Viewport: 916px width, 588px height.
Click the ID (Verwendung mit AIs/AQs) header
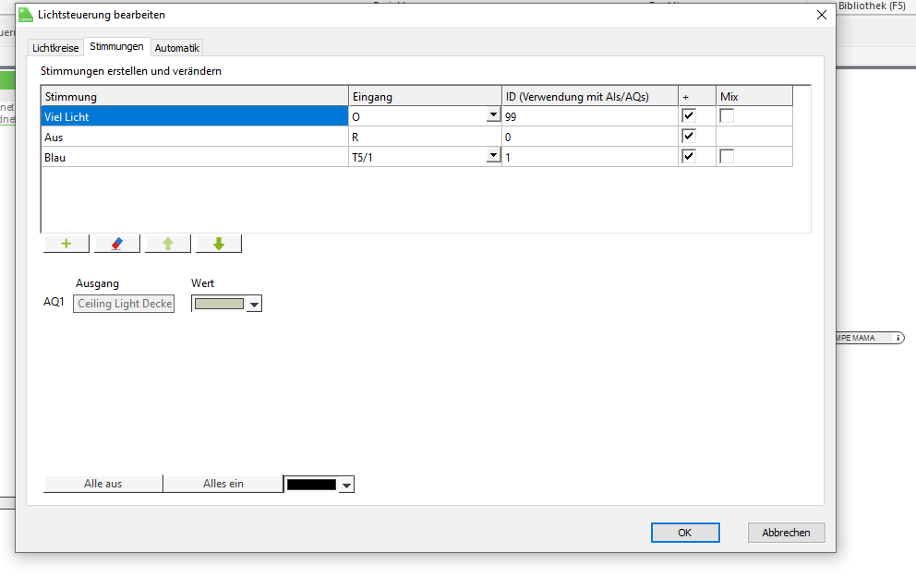589,96
